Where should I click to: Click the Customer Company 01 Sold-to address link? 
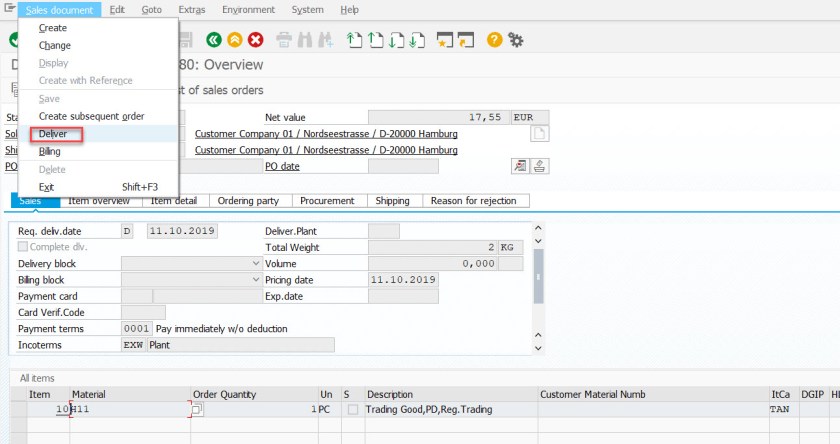pyautogui.click(x=326, y=134)
